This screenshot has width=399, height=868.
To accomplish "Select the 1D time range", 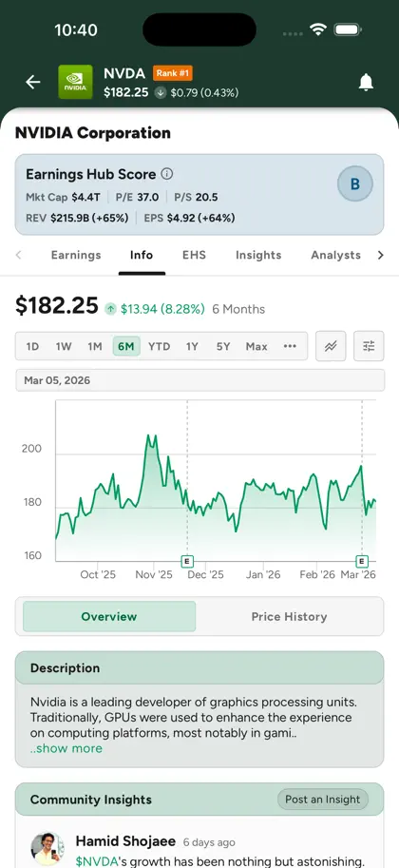I will point(32,347).
